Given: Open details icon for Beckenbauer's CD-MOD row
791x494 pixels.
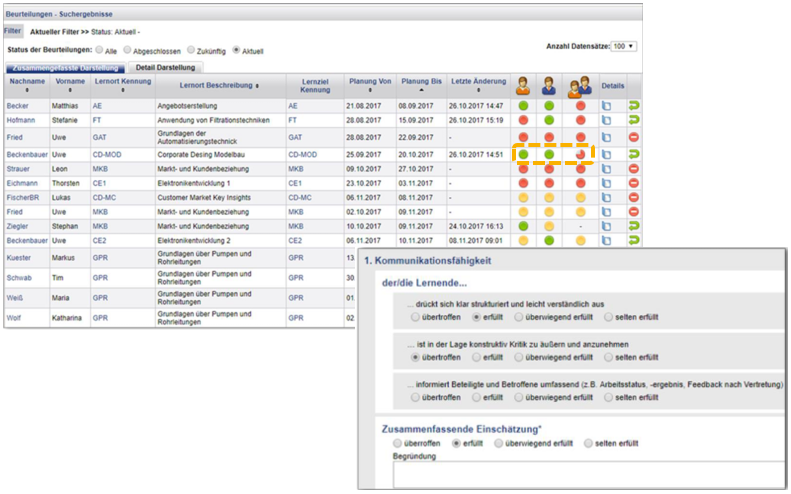Looking at the screenshot, I should (x=606, y=154).
